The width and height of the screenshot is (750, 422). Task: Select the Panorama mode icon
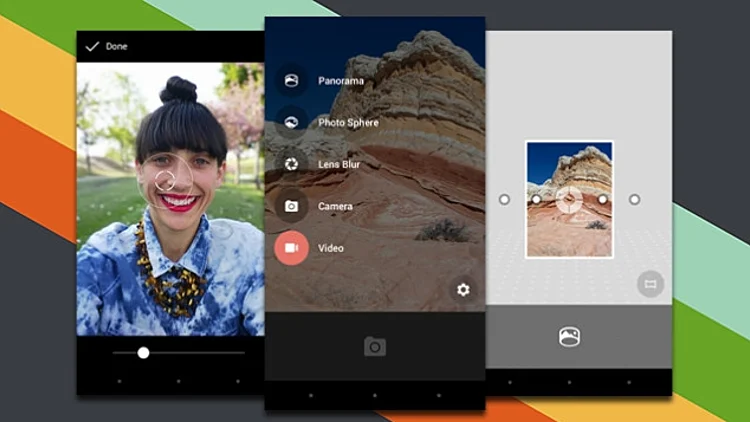(291, 80)
